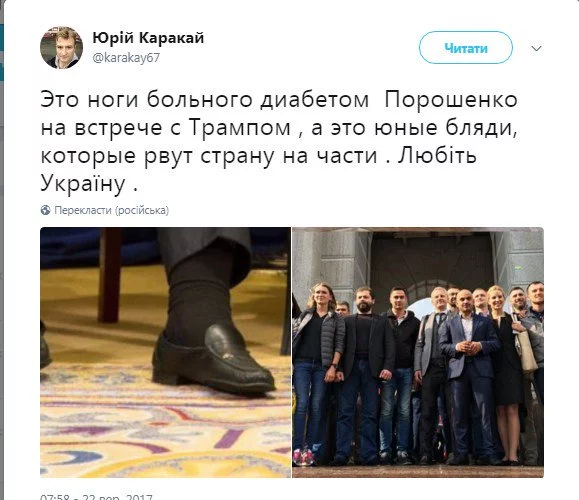Click the globe icon beside Перекласти
Screen dimensions: 579x500
[45, 210]
